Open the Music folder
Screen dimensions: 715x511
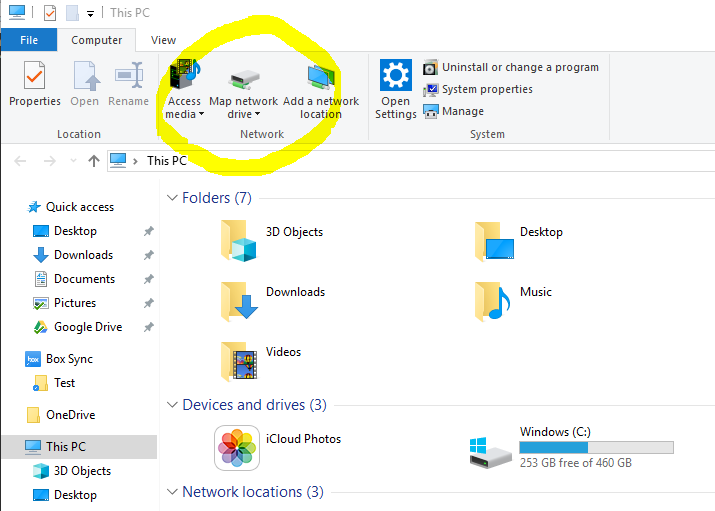coord(494,299)
